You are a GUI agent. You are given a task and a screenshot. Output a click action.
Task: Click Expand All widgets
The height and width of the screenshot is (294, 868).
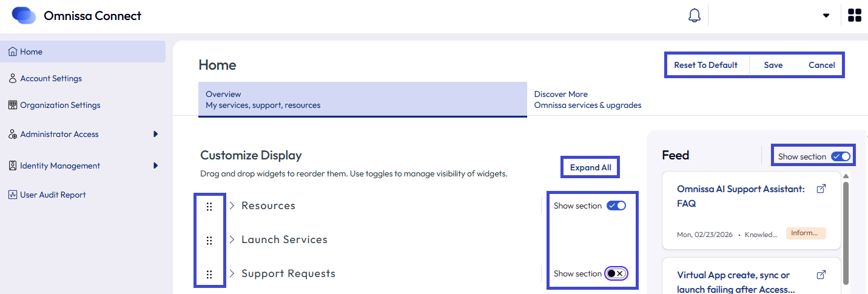click(x=590, y=167)
